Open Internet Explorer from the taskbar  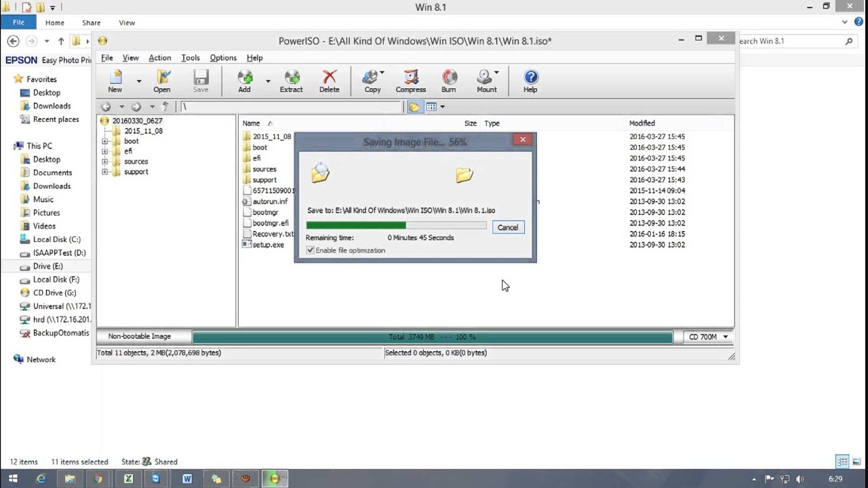click(x=41, y=479)
